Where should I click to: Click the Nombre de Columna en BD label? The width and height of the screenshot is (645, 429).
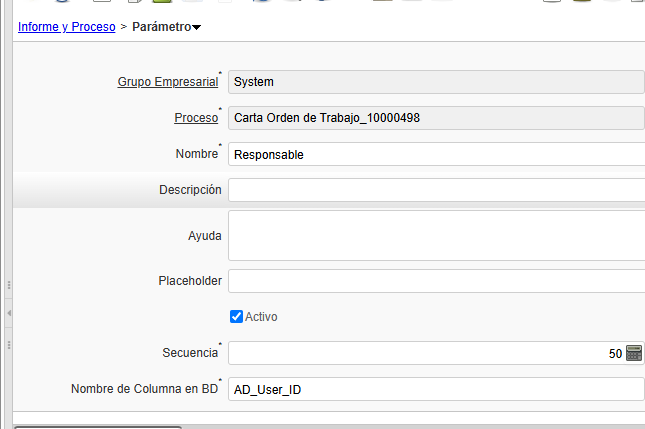pos(146,389)
